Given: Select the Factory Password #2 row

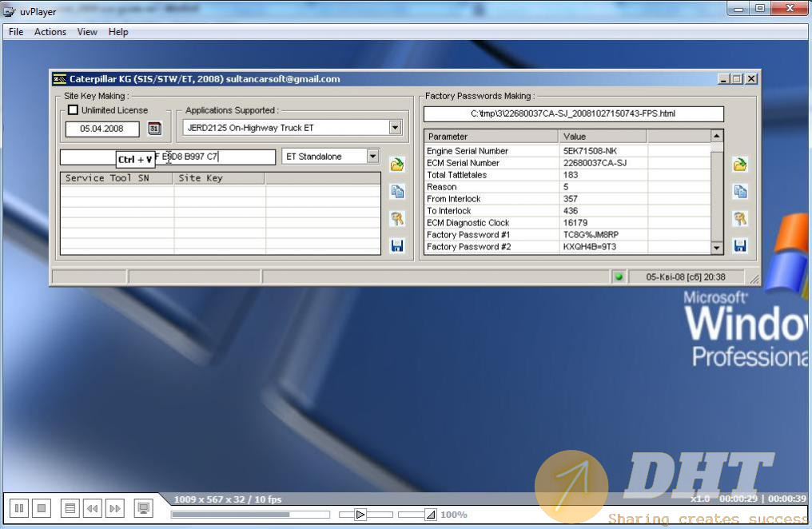Looking at the screenshot, I should point(567,246).
